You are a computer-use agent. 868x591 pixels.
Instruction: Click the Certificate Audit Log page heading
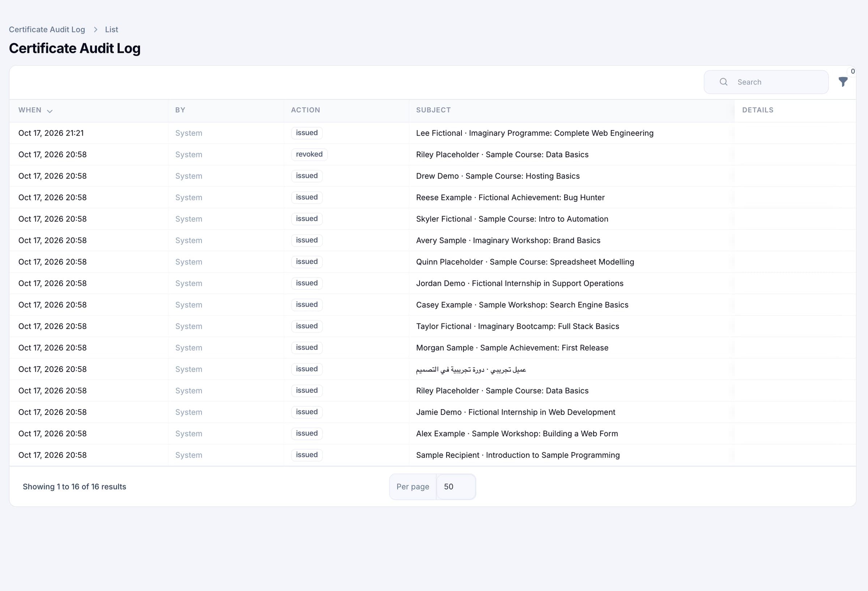point(75,48)
